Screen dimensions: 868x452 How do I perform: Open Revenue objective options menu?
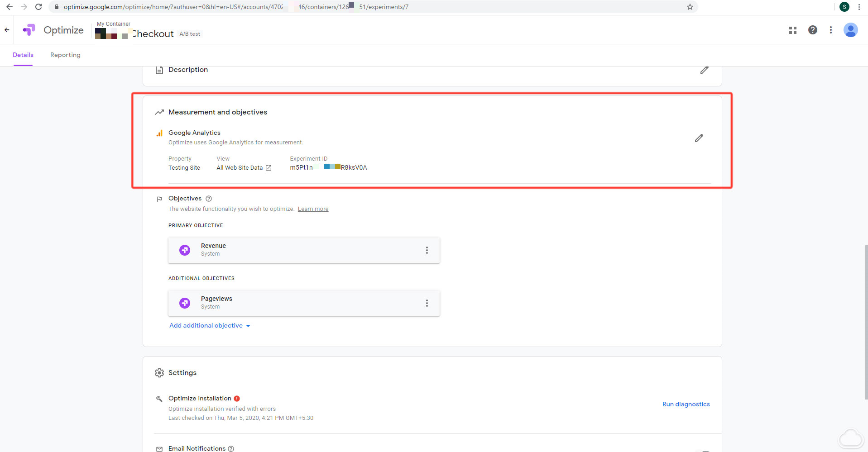(427, 250)
